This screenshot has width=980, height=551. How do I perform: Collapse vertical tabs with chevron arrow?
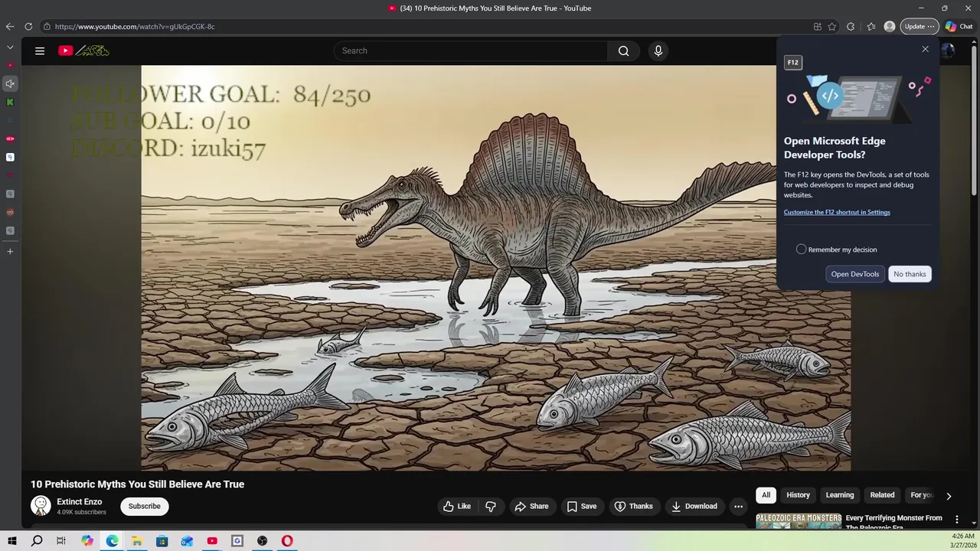pos(10,47)
